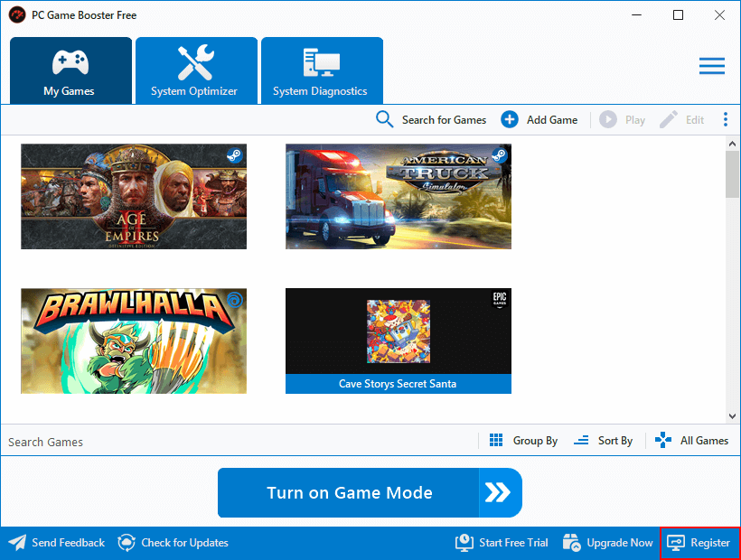Viewport: 741px width, 560px height.
Task: Select Cave Storys Secret Santa tile
Action: click(x=399, y=341)
